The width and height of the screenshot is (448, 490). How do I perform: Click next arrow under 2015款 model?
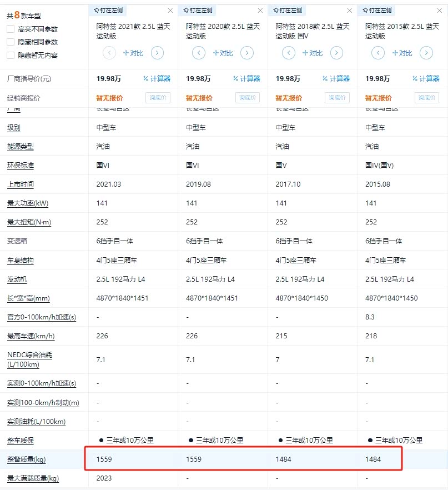click(x=426, y=53)
